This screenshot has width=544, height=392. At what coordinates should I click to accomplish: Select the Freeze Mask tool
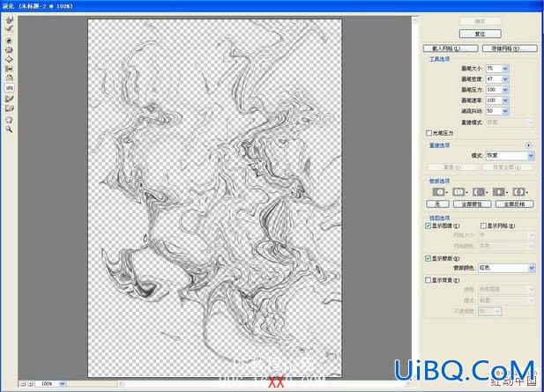click(x=10, y=99)
